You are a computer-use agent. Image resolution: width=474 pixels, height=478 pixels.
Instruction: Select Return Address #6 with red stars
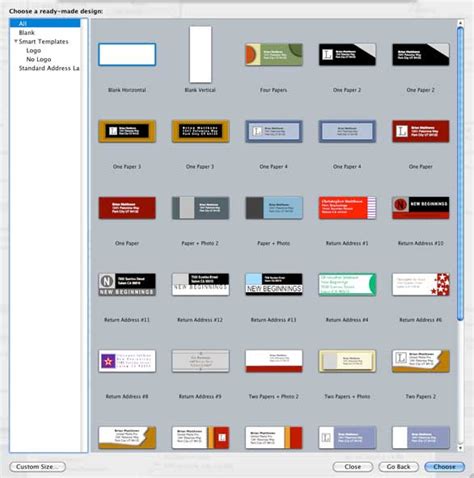(421, 284)
